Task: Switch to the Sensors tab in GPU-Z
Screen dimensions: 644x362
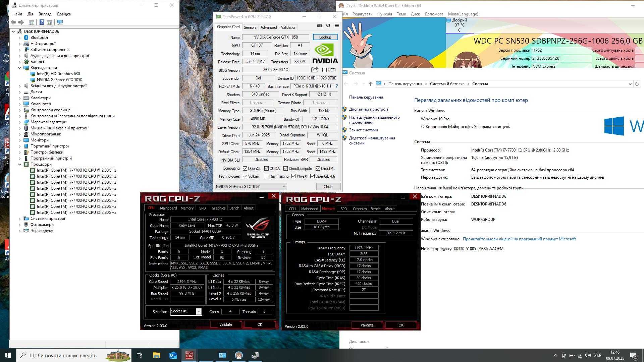Action: [x=250, y=27]
